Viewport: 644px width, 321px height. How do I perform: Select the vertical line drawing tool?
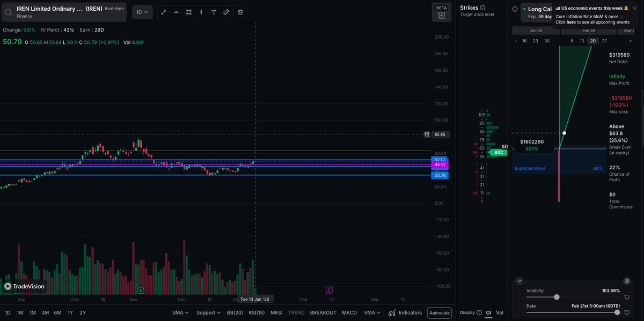(x=201, y=12)
